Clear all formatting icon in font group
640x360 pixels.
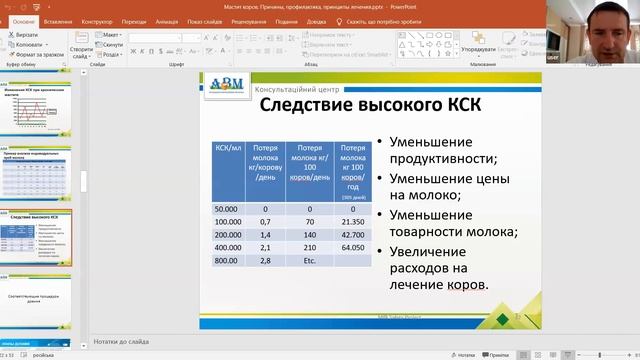[227, 38]
